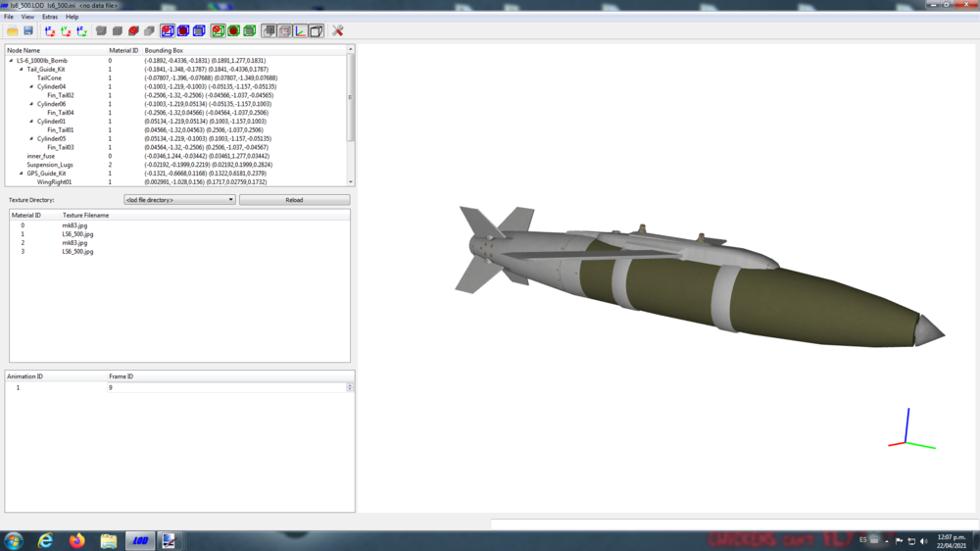Click the gray cube with red prohibition sign

tap(133, 30)
